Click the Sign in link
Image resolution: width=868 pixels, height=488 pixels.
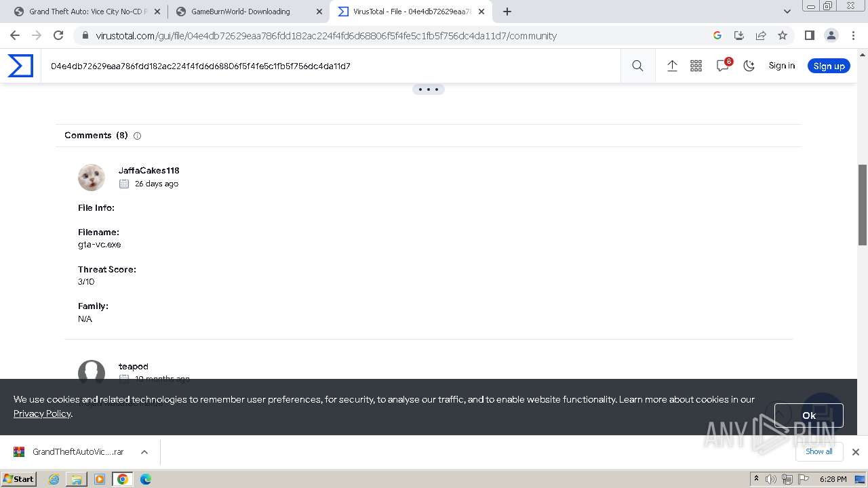tap(781, 66)
